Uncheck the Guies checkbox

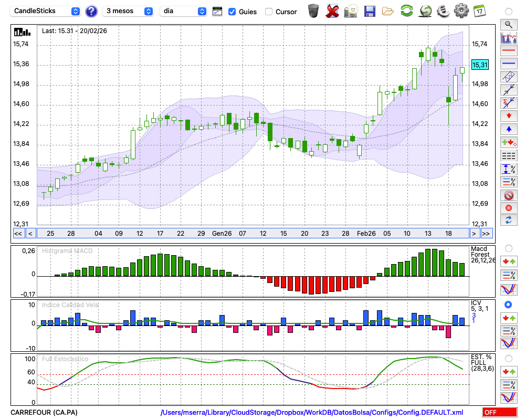coord(232,12)
